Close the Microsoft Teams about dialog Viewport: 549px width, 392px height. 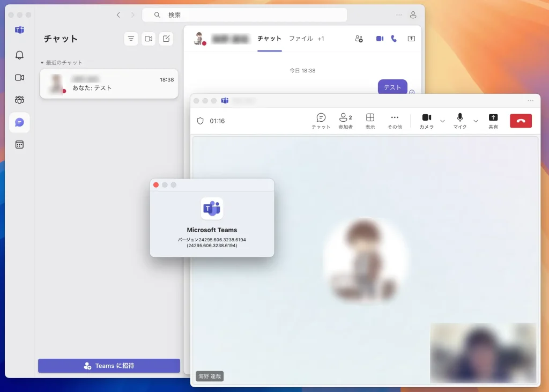click(x=156, y=185)
